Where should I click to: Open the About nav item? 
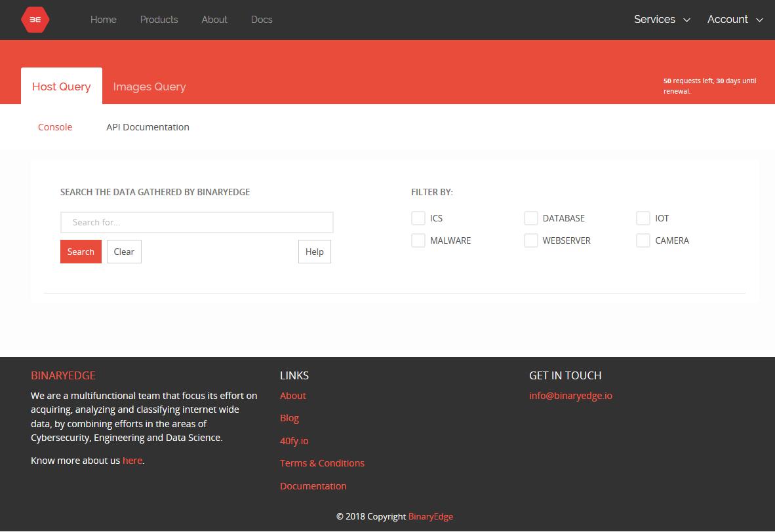pyautogui.click(x=214, y=20)
